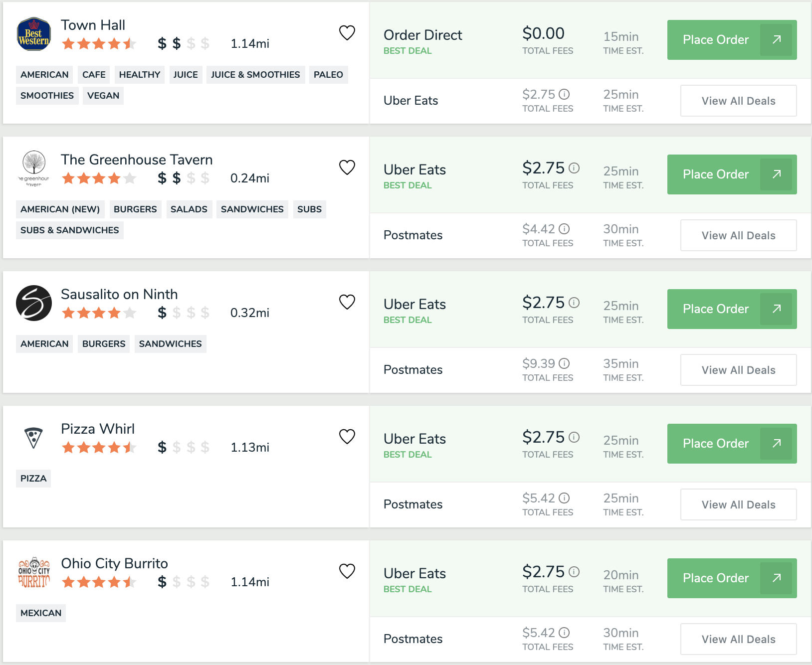
Task: View all deals for Town Hall
Action: 738,101
